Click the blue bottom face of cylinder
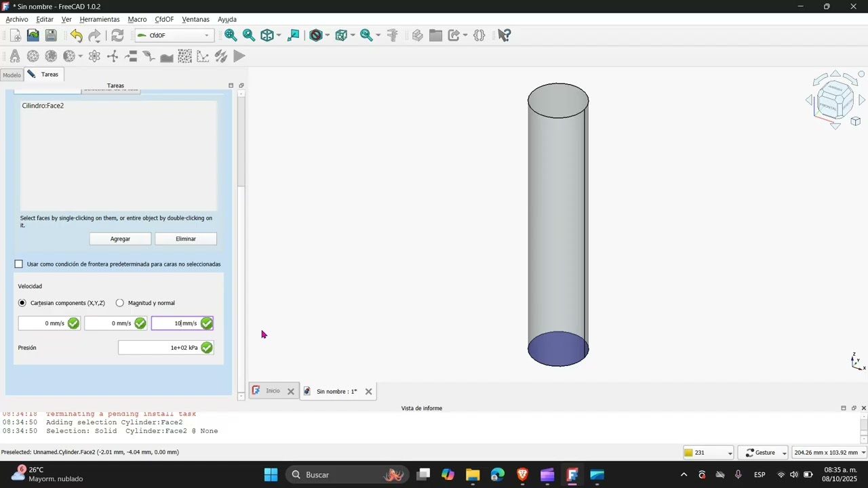Viewport: 868px width, 488px height. coord(558,349)
